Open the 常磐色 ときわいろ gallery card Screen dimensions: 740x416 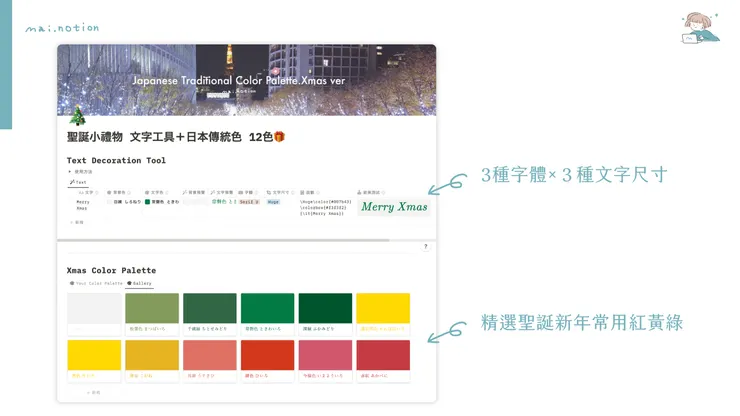coord(268,314)
